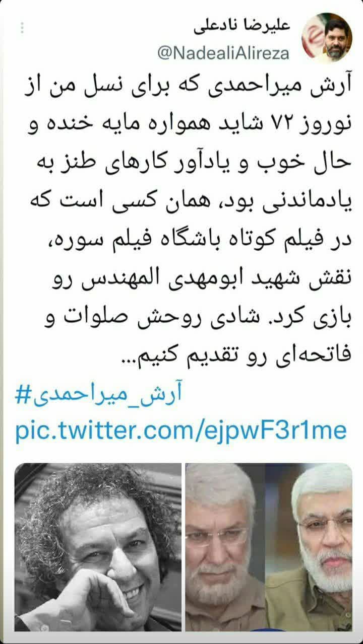Open the right photo with two portraits
Viewport: 363px width, 644px height.
[269, 547]
